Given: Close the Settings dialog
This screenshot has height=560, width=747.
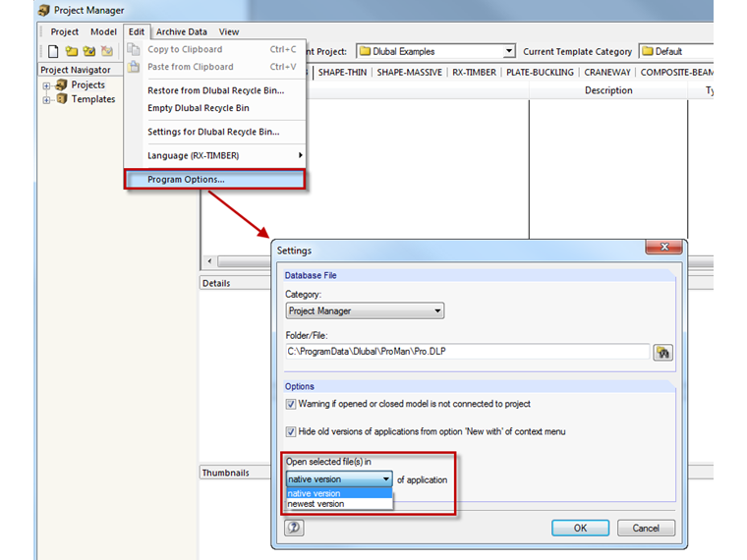Looking at the screenshot, I should click(664, 247).
